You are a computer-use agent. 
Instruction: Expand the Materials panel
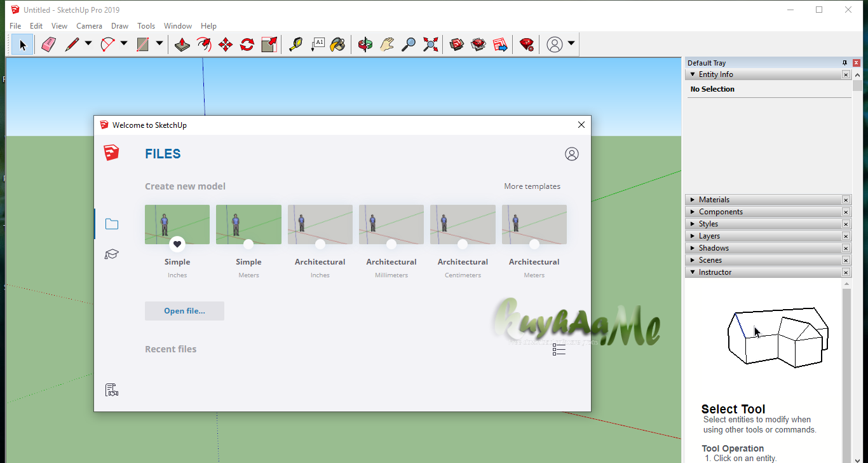coord(691,200)
